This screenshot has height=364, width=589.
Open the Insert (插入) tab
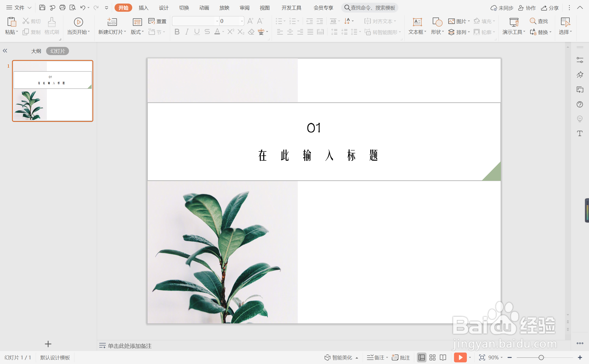point(143,8)
